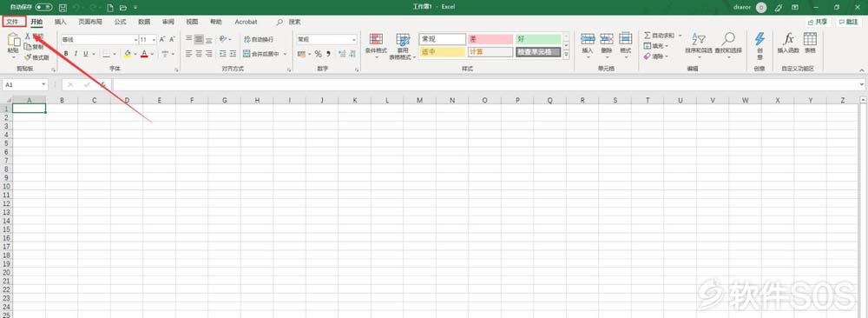This screenshot has width=868, height=318.
Task: Click the New document icon in quick access
Action: 109,8
